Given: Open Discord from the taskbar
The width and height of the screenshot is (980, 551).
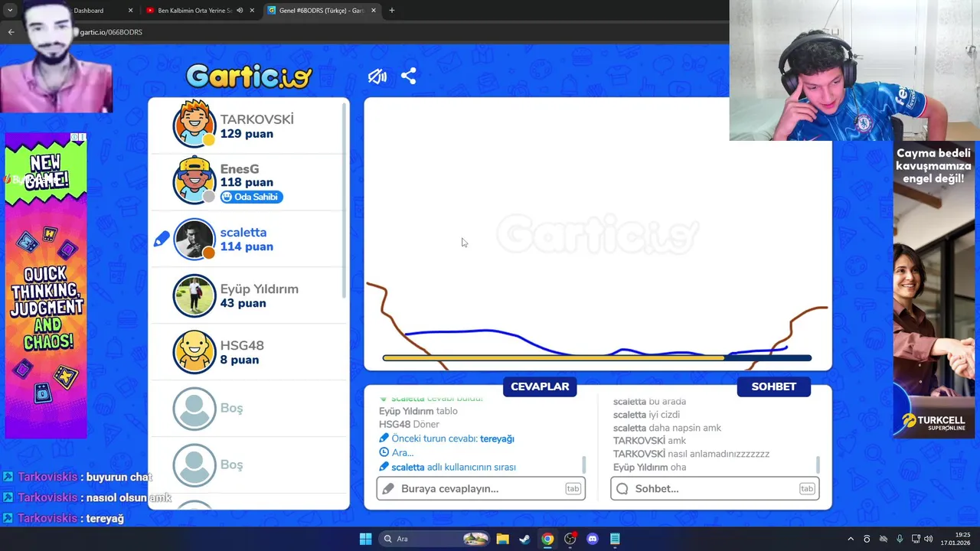Looking at the screenshot, I should pyautogui.click(x=592, y=539).
